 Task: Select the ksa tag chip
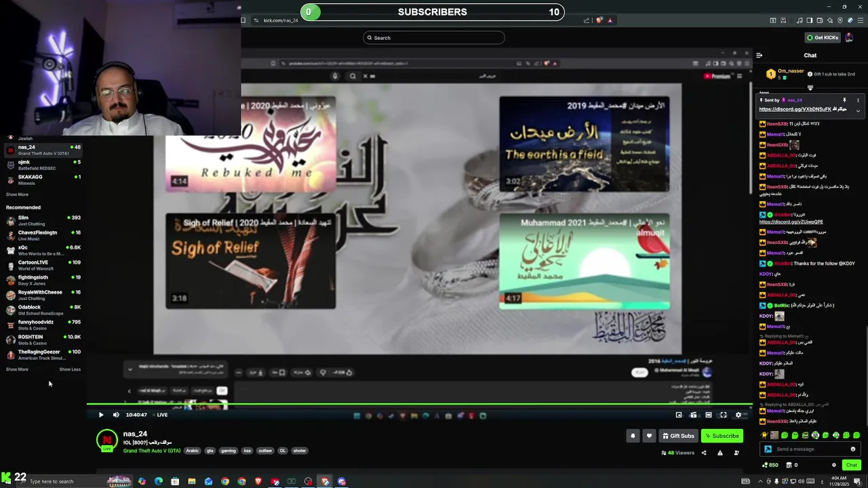point(247,451)
